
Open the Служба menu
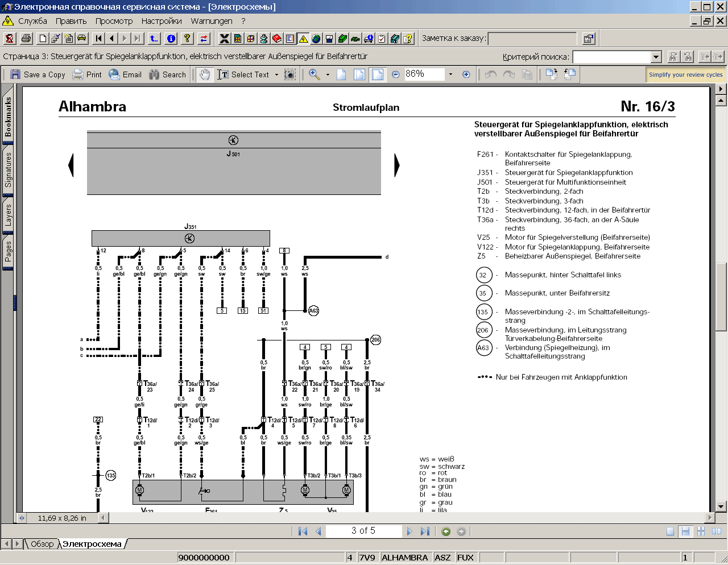point(32,21)
